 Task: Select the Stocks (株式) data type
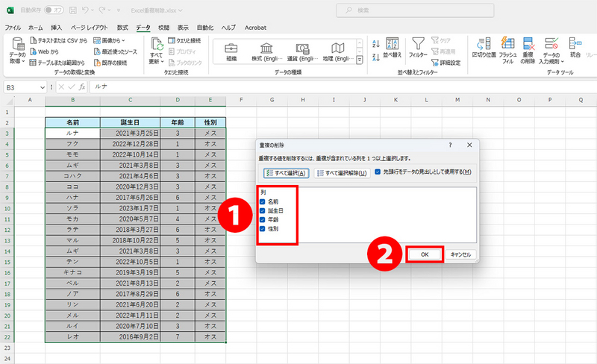point(266,51)
